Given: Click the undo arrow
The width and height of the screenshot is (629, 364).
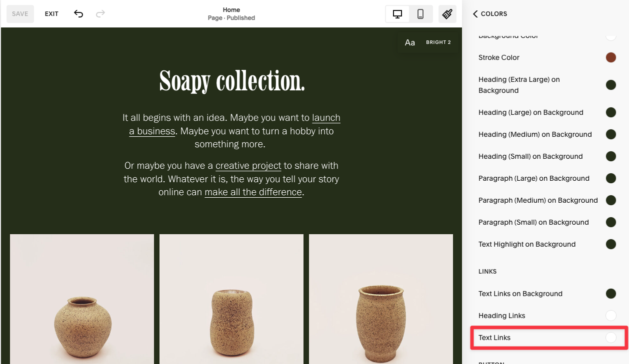Looking at the screenshot, I should point(78,13).
